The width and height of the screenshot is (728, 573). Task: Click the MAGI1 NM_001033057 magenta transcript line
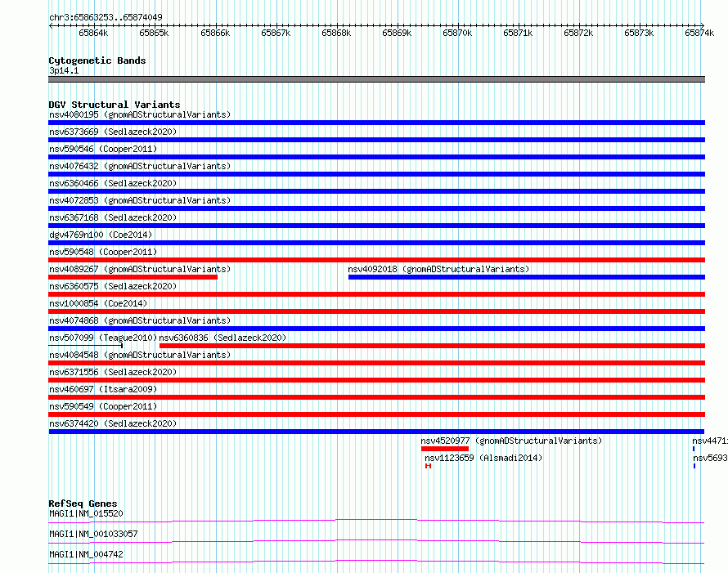pos(376,541)
